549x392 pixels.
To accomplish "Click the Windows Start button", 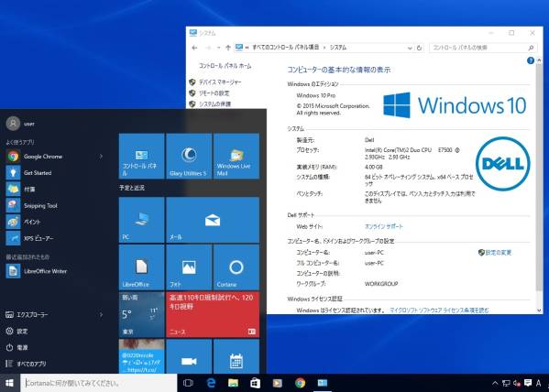I will 10,383.
